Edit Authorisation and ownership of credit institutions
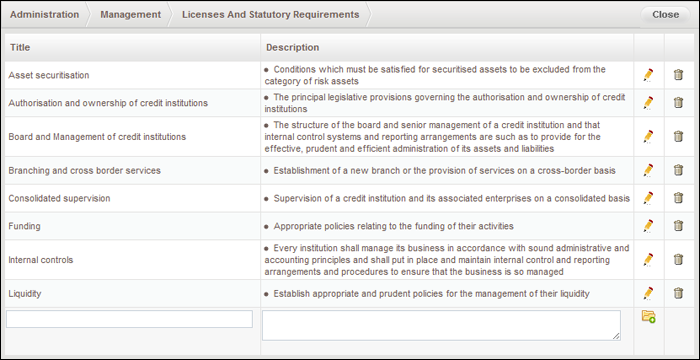The height and width of the screenshot is (360, 700). 648,103
